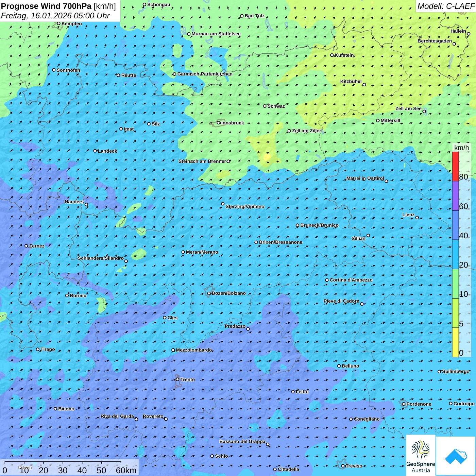Viewport: 476px width, 476px height.
Task: Click the Sillian city label
Action: (x=358, y=238)
